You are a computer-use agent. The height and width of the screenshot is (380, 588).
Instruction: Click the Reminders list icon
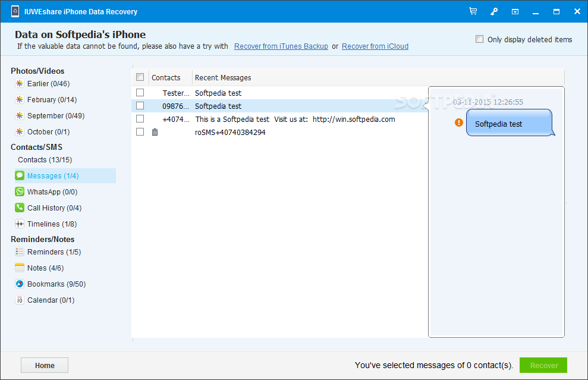click(20, 252)
